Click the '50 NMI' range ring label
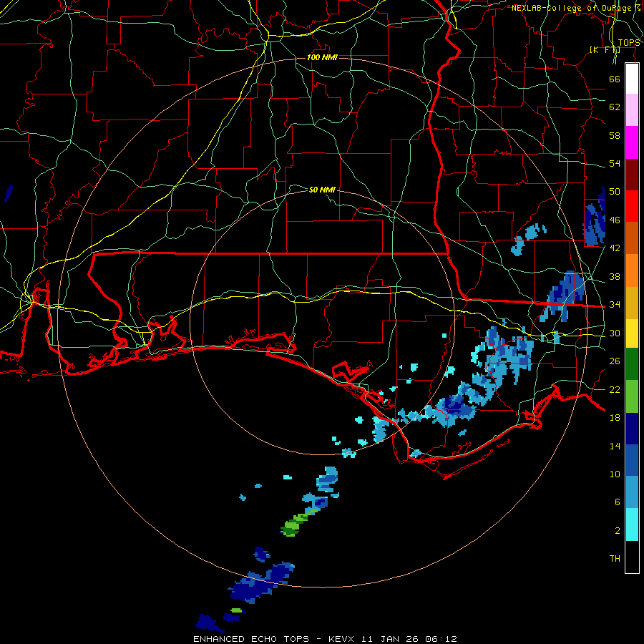This screenshot has width=644, height=644. (x=322, y=190)
